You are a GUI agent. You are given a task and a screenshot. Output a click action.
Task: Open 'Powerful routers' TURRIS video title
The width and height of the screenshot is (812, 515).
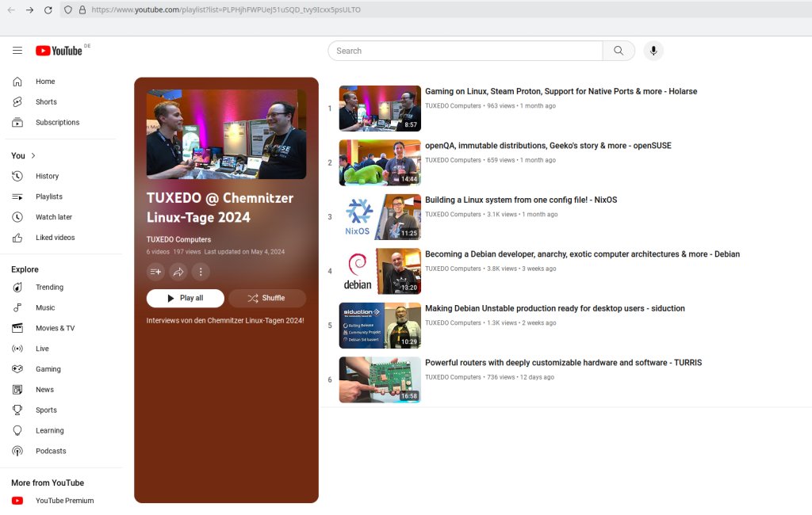(x=564, y=363)
